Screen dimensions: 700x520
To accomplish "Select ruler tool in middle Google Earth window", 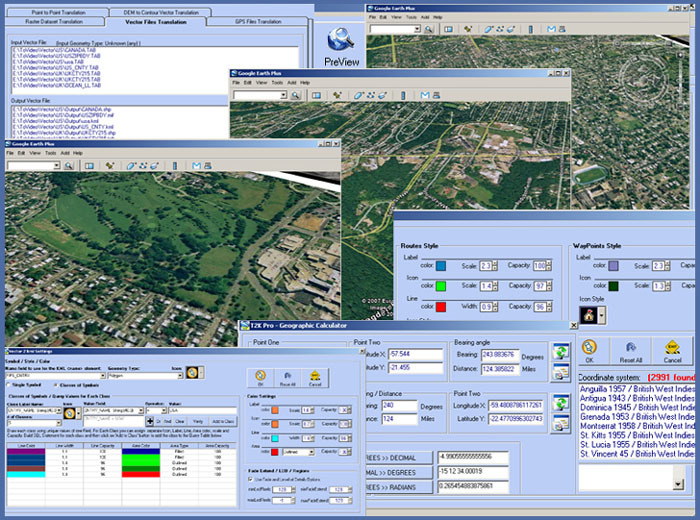I will (x=403, y=95).
